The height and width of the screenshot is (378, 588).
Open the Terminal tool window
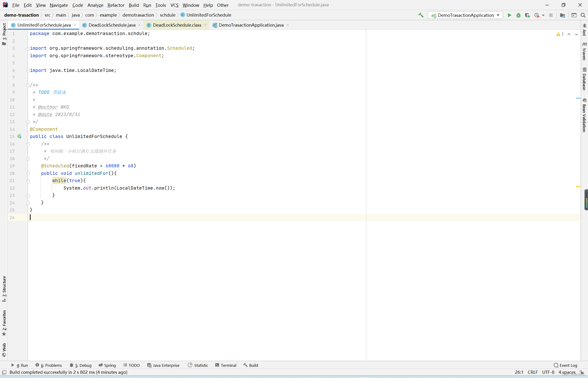225,365
